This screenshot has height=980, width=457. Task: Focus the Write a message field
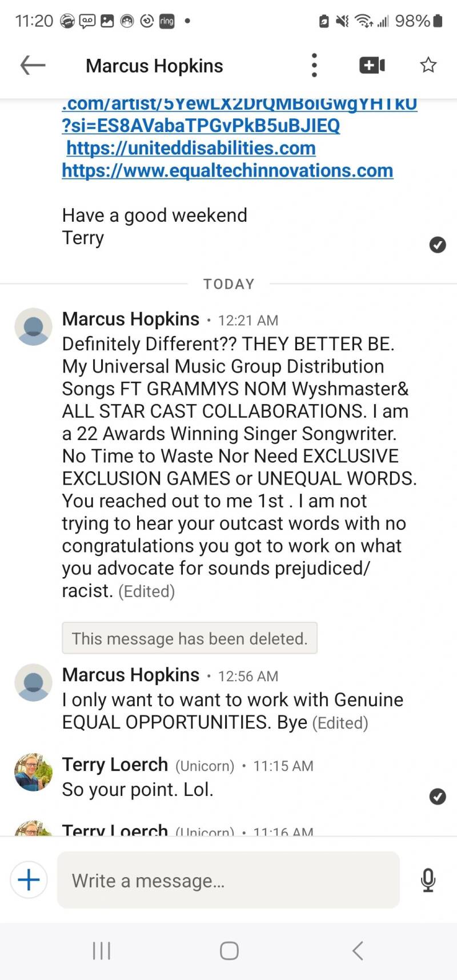pos(228,880)
